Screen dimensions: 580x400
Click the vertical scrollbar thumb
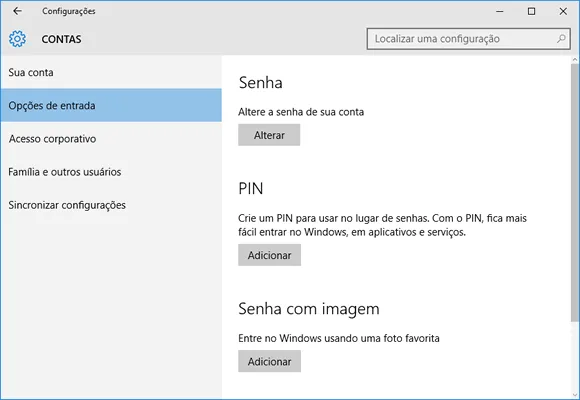click(x=575, y=192)
